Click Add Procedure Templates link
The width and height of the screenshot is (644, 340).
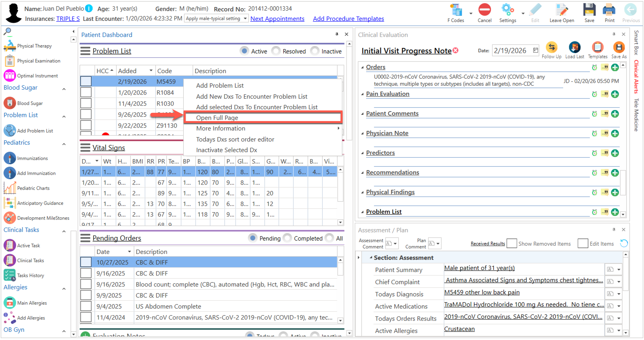[x=348, y=18]
